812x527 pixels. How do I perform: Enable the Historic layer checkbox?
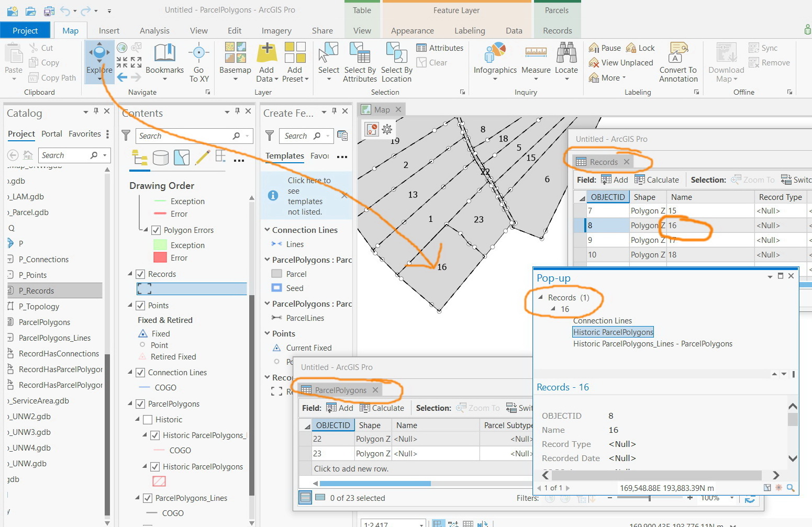pos(148,420)
